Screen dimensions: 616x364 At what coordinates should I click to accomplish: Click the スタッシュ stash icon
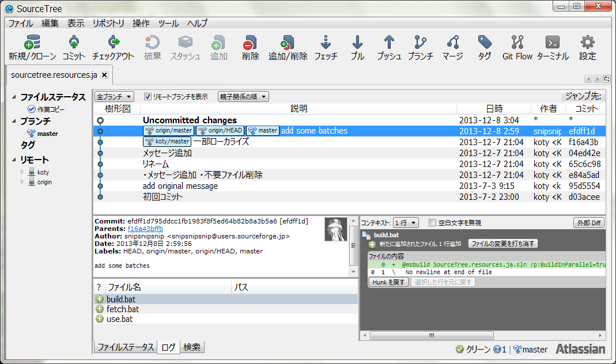pyautogui.click(x=186, y=43)
